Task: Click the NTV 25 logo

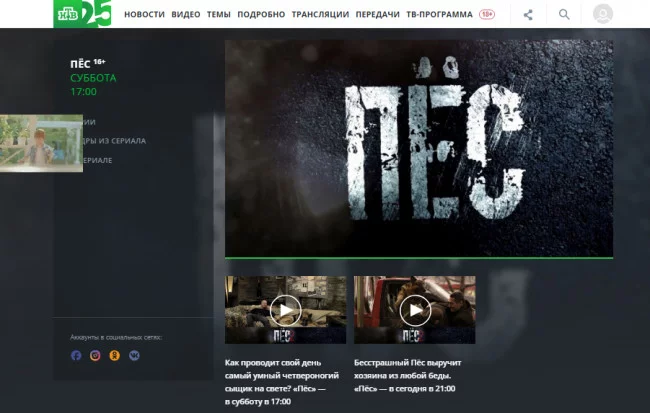Action: point(82,14)
